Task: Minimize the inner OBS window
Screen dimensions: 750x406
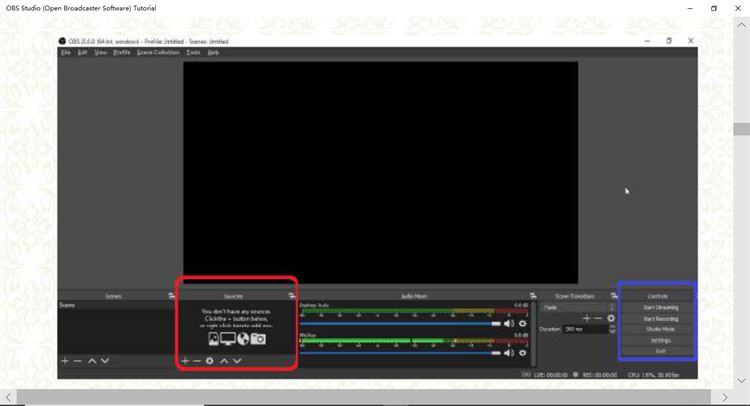Action: point(647,41)
